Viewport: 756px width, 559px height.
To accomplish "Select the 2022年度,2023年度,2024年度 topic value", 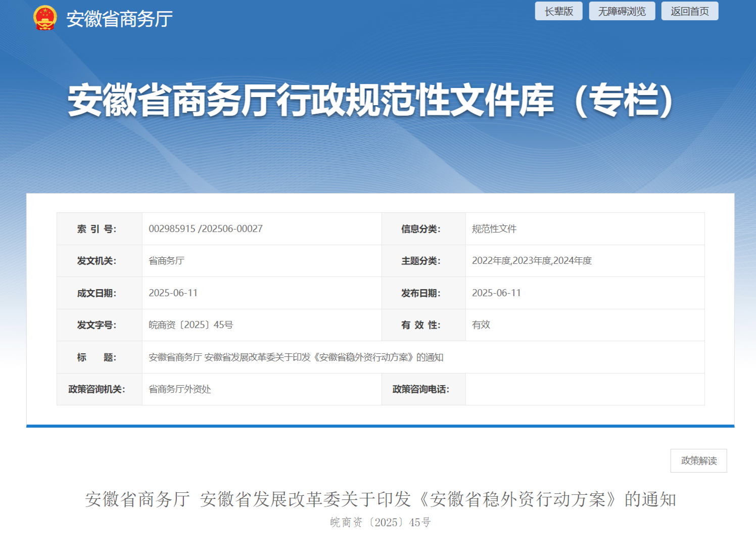I will 532,261.
